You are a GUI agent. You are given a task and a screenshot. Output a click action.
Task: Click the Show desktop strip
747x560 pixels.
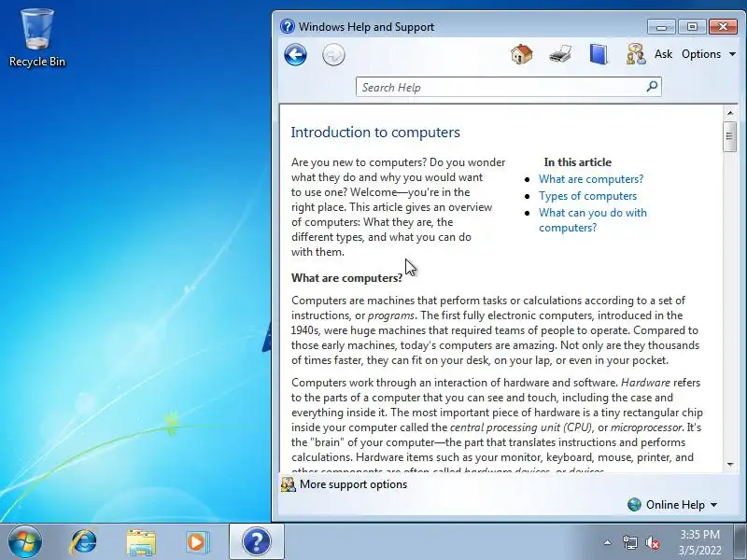pos(740,542)
